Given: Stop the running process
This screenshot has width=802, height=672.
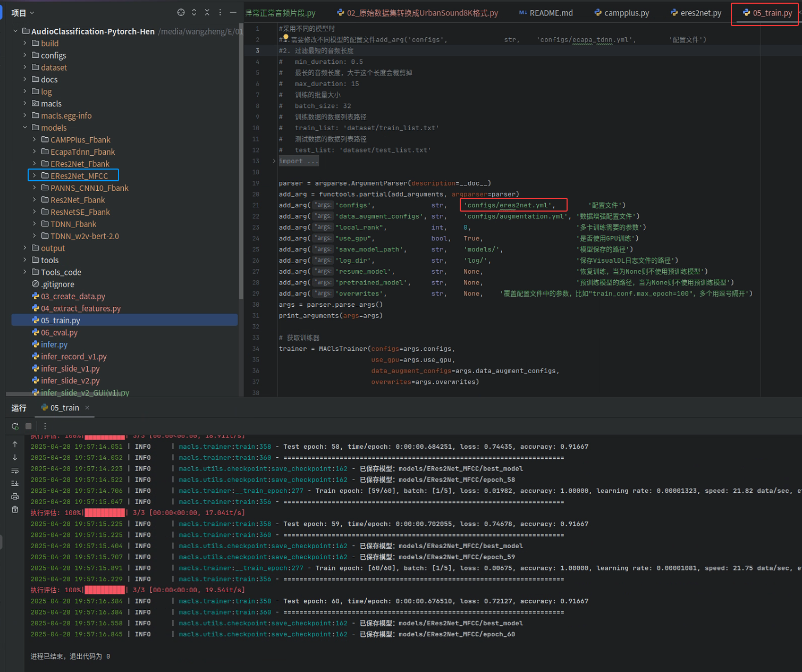Looking at the screenshot, I should 28,426.
